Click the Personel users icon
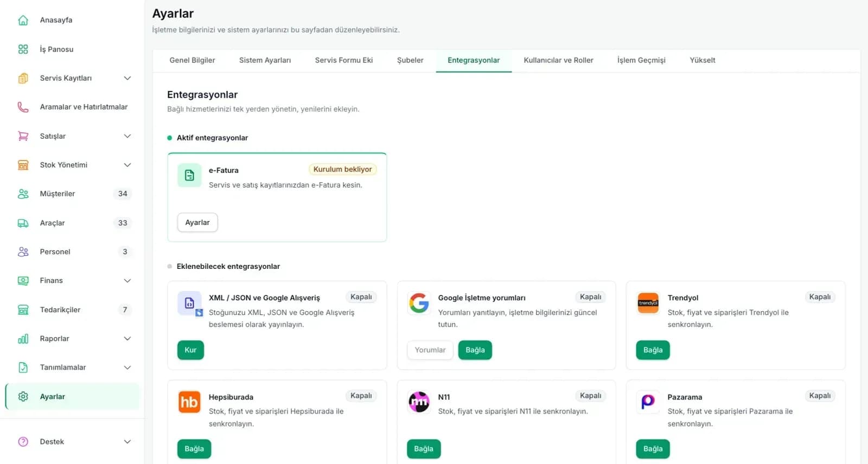 [23, 252]
